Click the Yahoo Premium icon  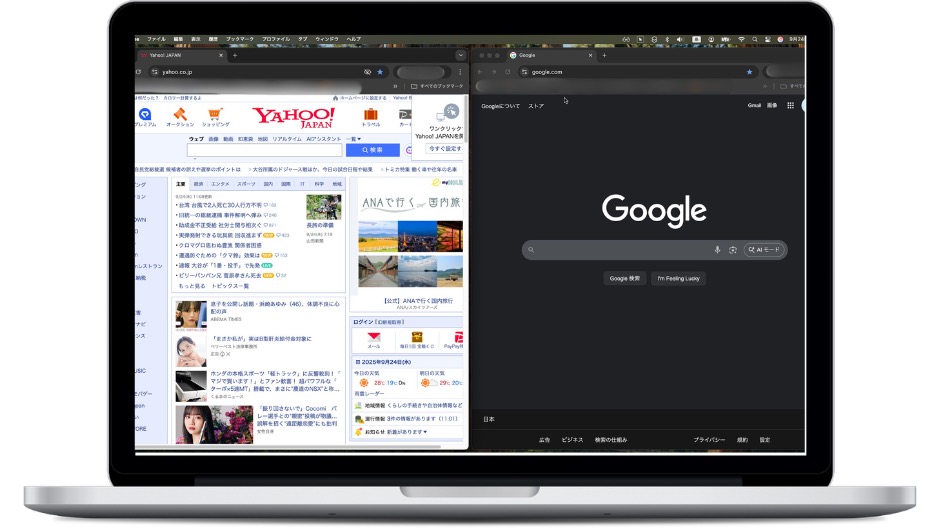coord(146,114)
